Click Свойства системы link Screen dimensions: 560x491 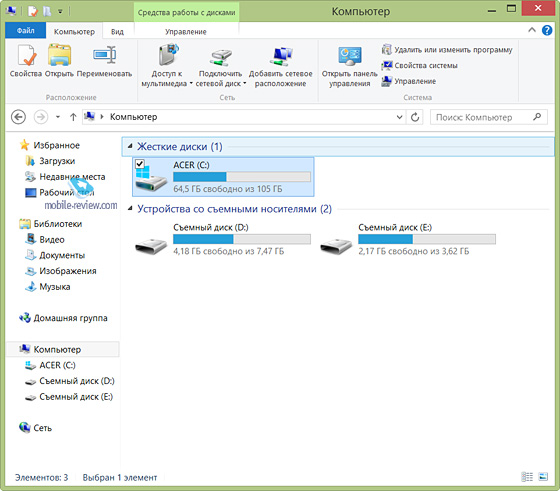point(419,65)
